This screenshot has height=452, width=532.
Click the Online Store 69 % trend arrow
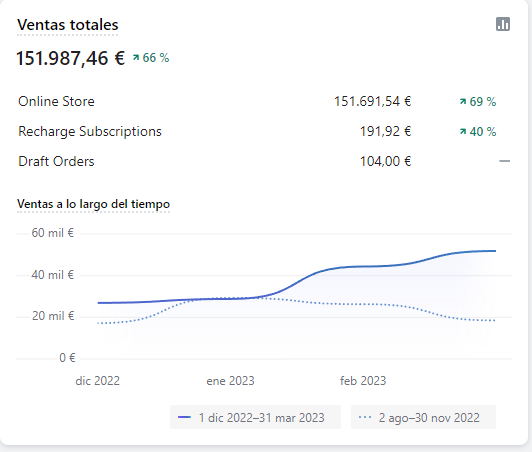[x=463, y=101]
